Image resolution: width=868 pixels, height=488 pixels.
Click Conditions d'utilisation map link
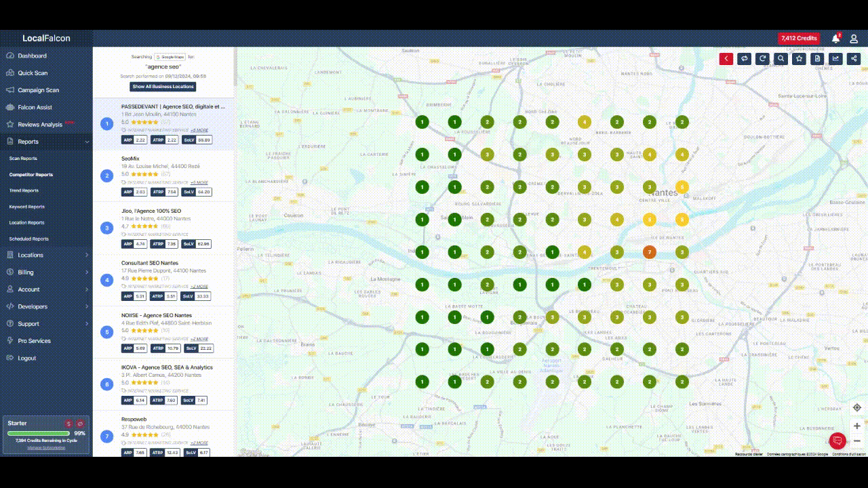(848, 454)
